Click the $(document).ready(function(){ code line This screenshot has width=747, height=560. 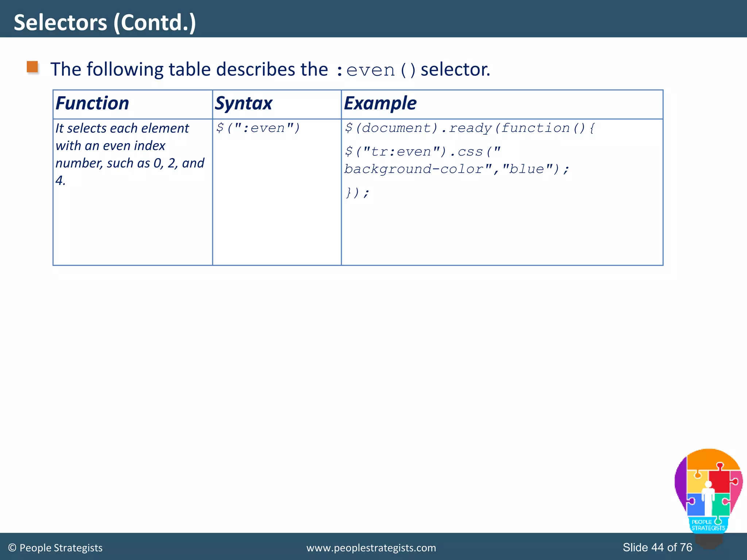[470, 128]
